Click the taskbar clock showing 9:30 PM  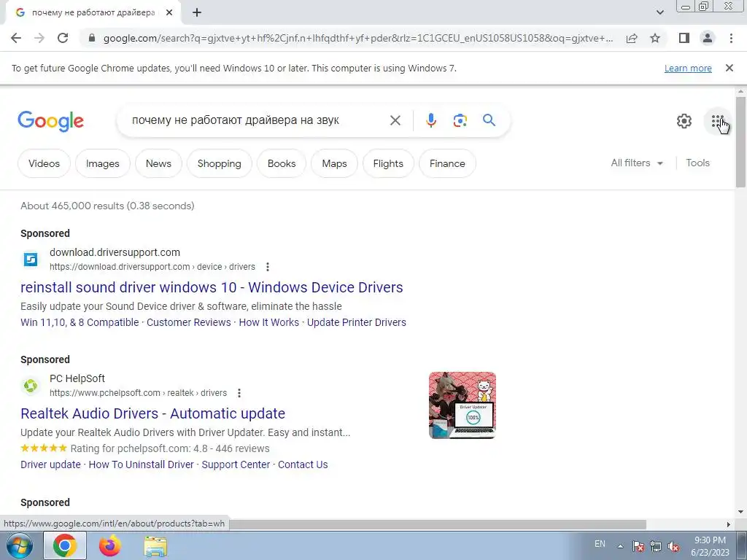710,546
